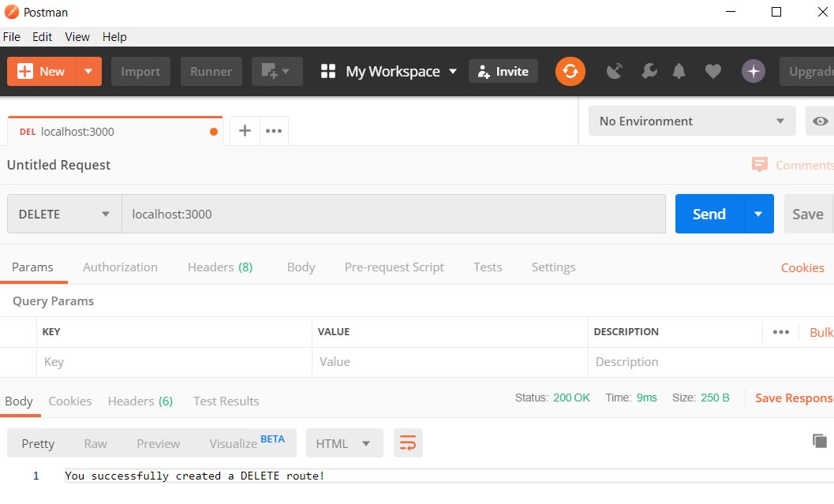Toggle environment quick look eye icon

point(820,121)
